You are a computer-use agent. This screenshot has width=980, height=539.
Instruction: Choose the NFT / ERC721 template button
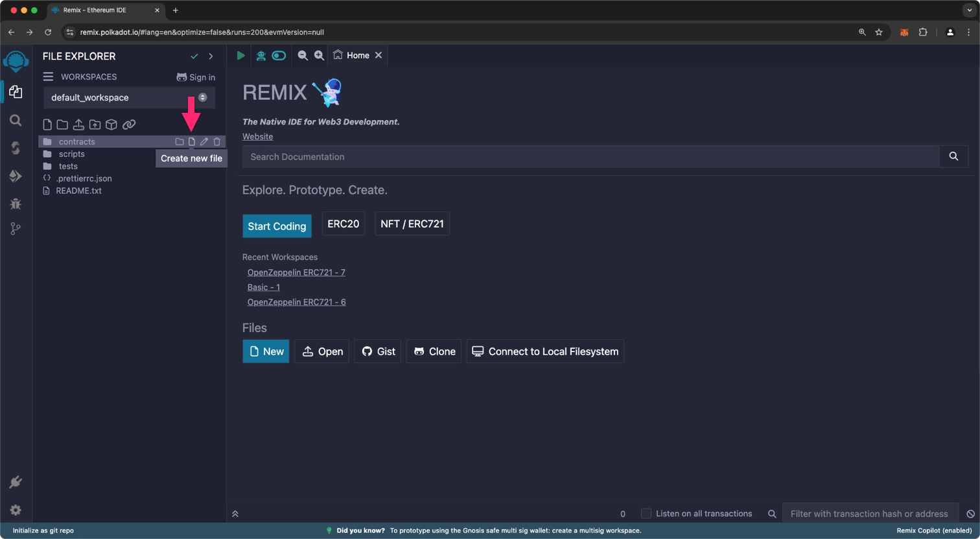pos(412,224)
